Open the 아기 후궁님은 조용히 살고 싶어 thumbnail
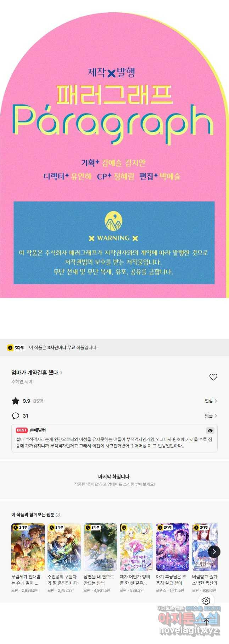Image resolution: width=229 pixels, height=644 pixels. point(173,547)
